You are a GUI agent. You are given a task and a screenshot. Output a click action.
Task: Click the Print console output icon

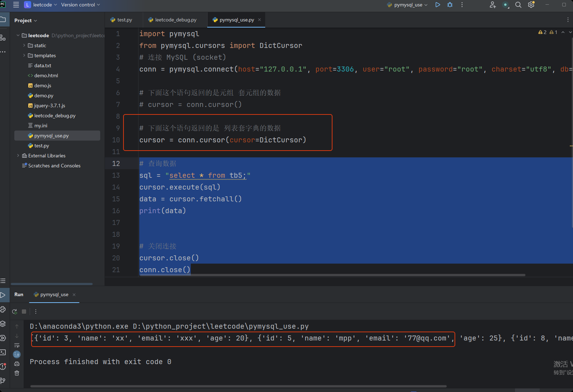(17, 364)
